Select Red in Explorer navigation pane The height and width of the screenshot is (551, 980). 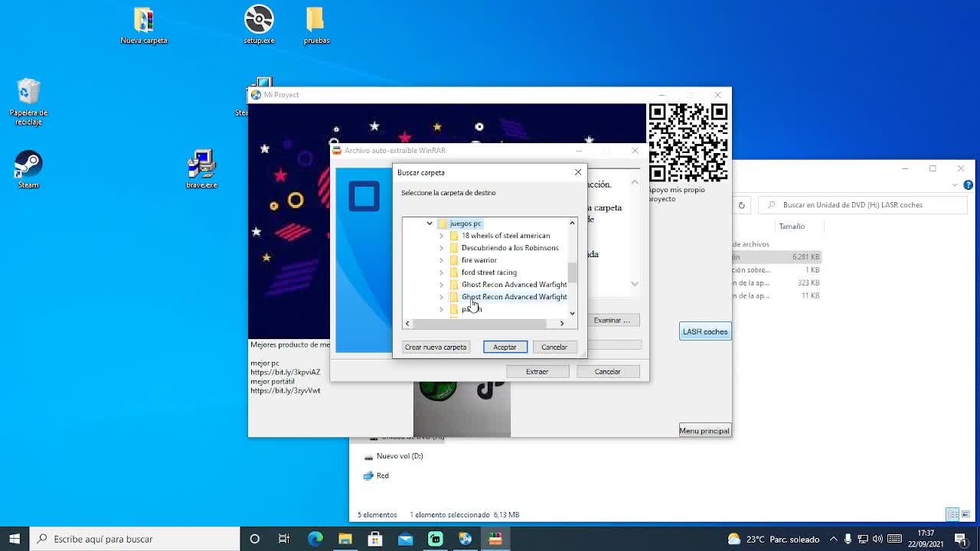coord(376,476)
